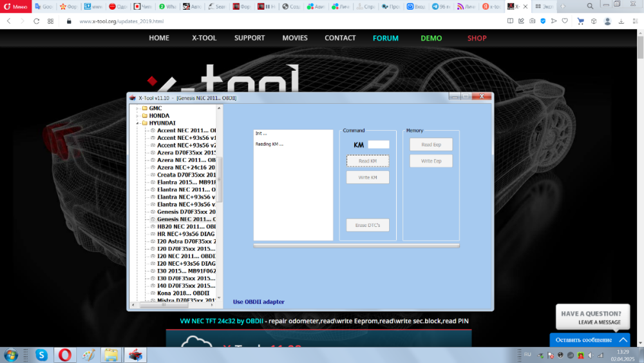
Task: Open Opera speed dial grid icon
Action: click(51, 21)
